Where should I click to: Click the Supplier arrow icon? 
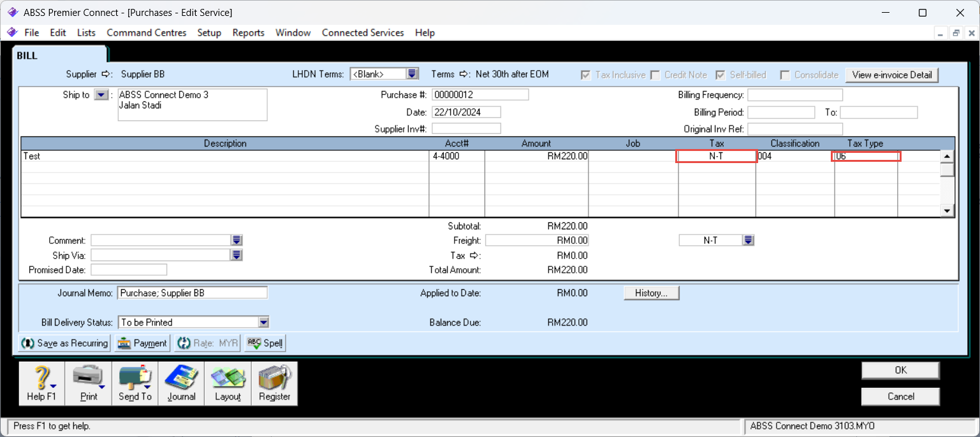point(106,75)
